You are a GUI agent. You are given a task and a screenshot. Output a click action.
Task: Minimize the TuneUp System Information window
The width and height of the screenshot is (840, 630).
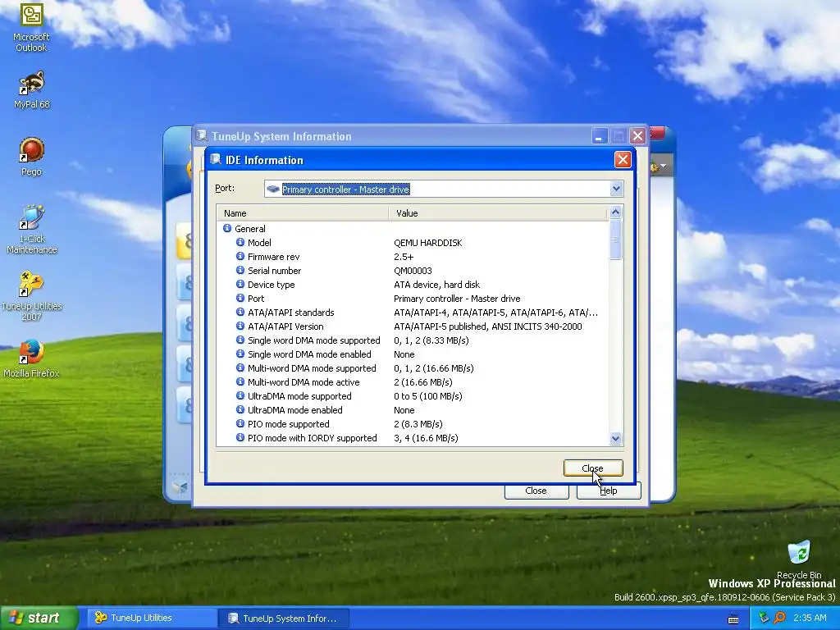tap(600, 136)
